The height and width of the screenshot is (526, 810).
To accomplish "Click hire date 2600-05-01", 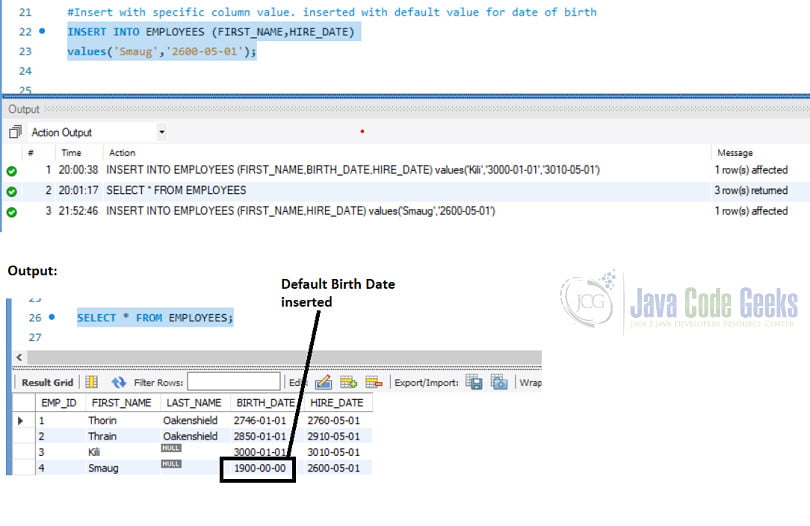I will 334,468.
